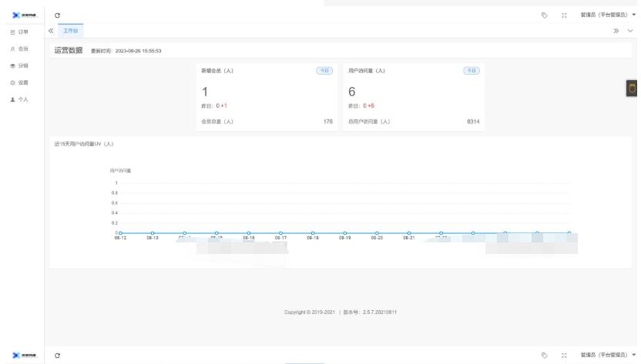Click the 运营数据 heading
This screenshot has width=641, height=364.
pos(69,50)
